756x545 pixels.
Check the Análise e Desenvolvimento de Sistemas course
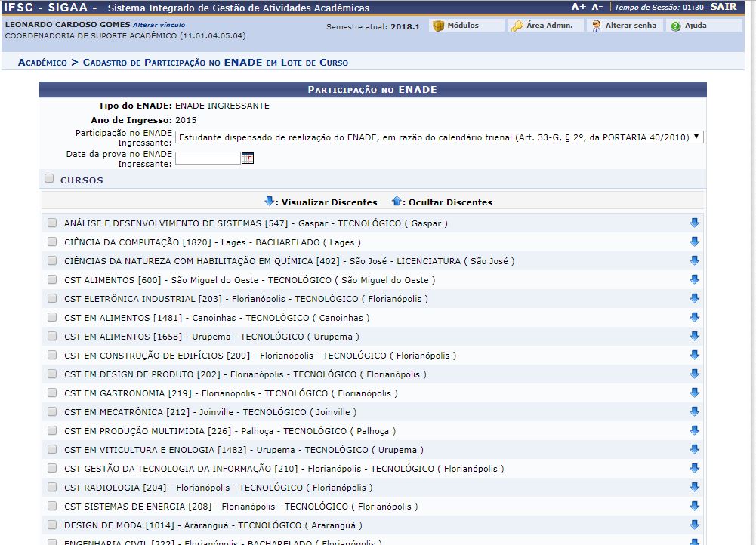point(52,223)
